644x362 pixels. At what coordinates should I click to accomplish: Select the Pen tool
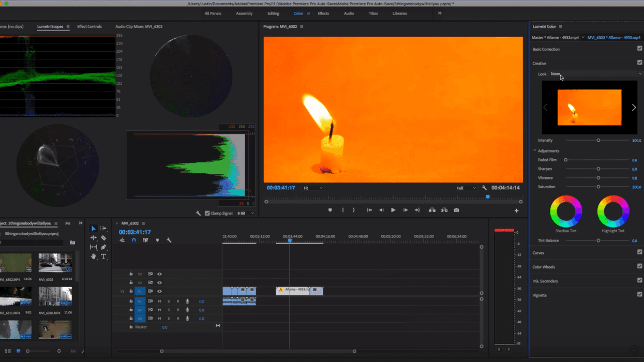103,247
